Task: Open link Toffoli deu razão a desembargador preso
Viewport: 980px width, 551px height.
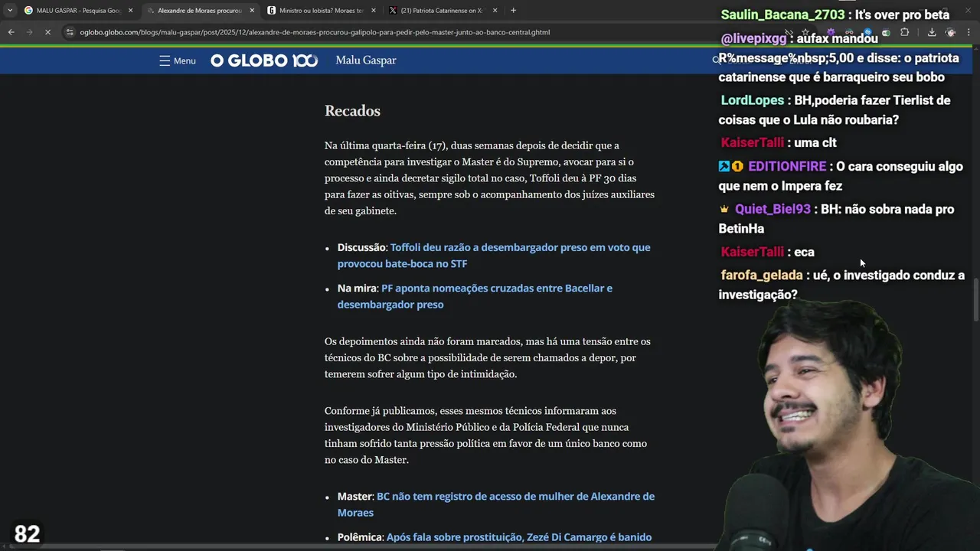Action: pos(494,256)
